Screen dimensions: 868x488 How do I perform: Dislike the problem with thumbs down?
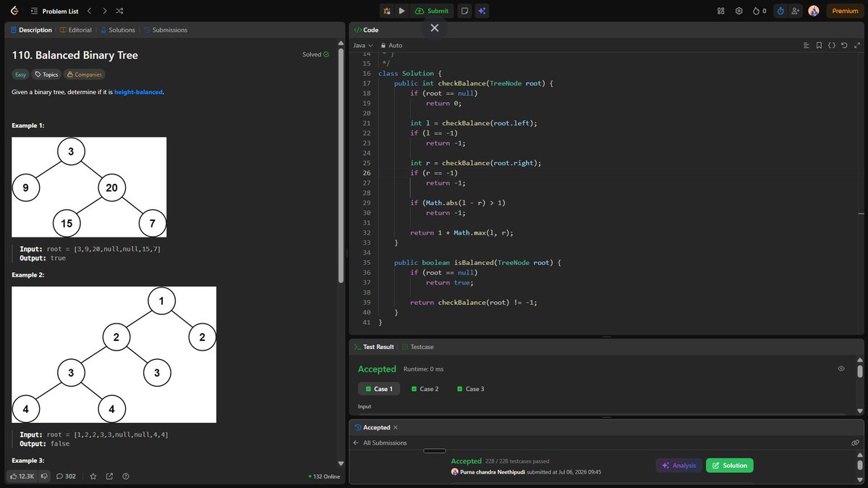click(44, 476)
